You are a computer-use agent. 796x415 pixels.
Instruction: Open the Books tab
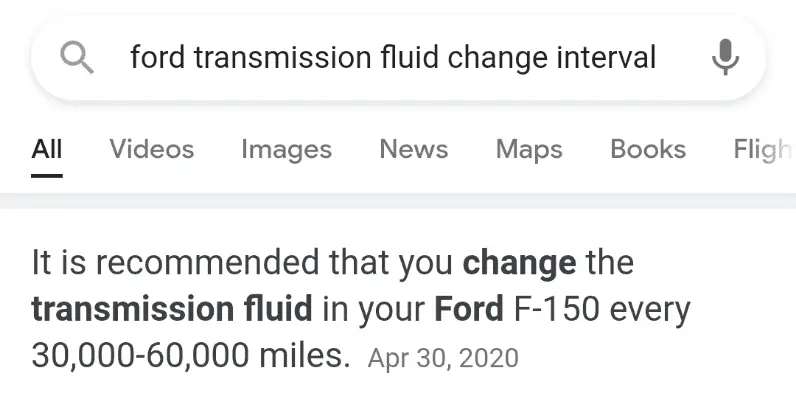click(648, 150)
